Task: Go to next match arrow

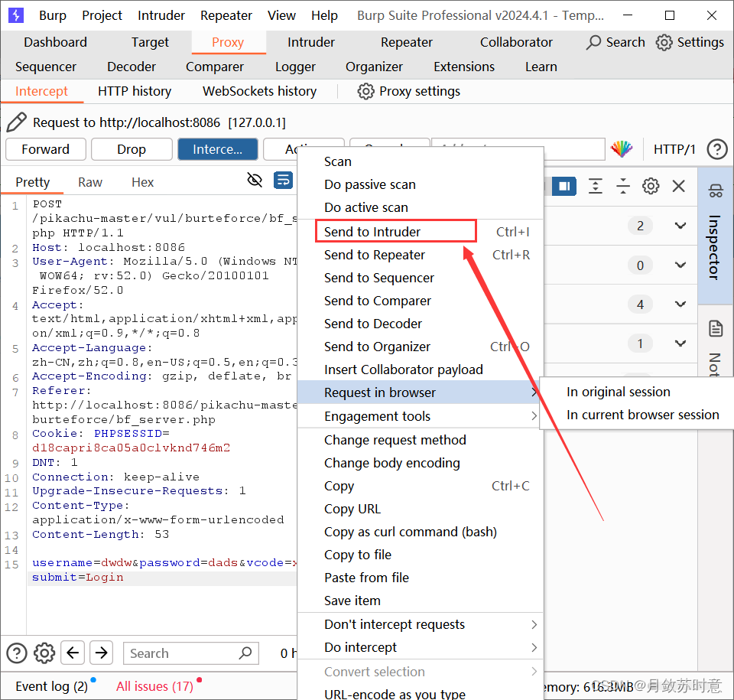Action: (x=101, y=653)
